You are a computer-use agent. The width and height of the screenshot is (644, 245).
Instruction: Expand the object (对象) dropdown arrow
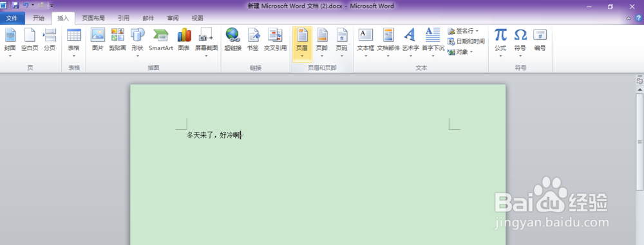pos(471,51)
